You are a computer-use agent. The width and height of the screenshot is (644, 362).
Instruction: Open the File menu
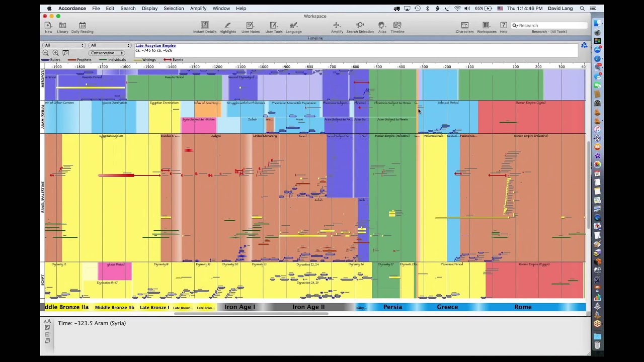tap(96, 9)
